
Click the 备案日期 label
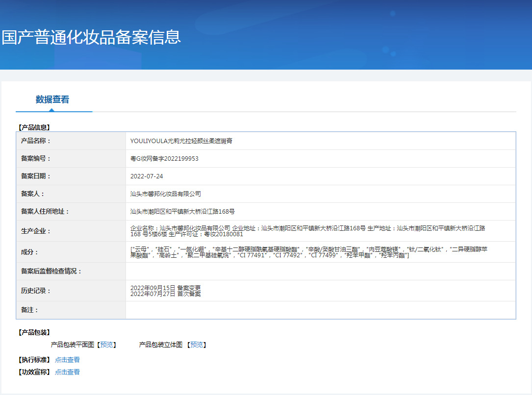pyautogui.click(x=36, y=176)
